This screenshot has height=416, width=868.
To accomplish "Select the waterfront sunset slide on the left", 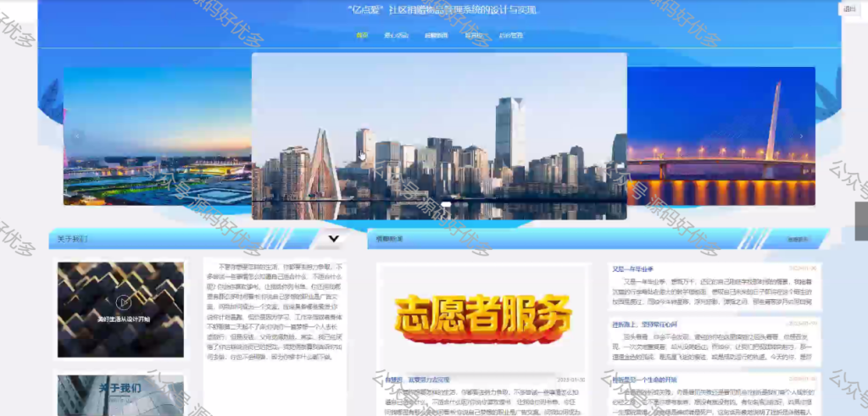I will point(158,136).
